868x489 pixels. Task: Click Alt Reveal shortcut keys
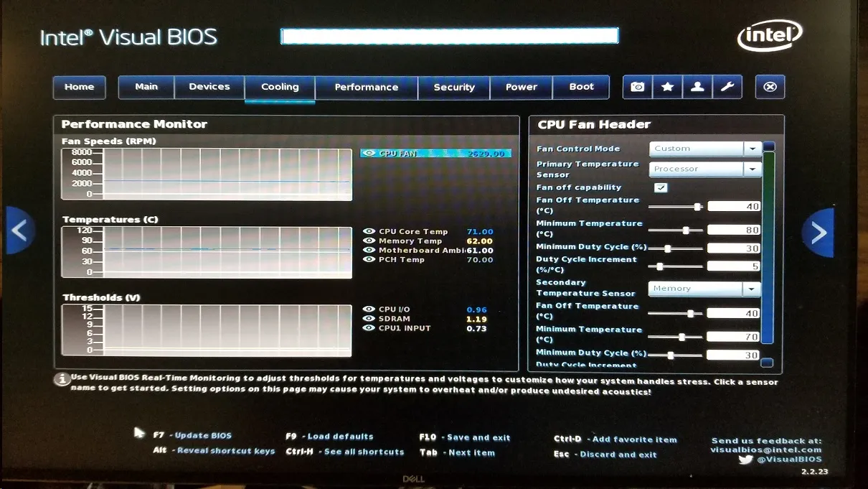coord(214,450)
